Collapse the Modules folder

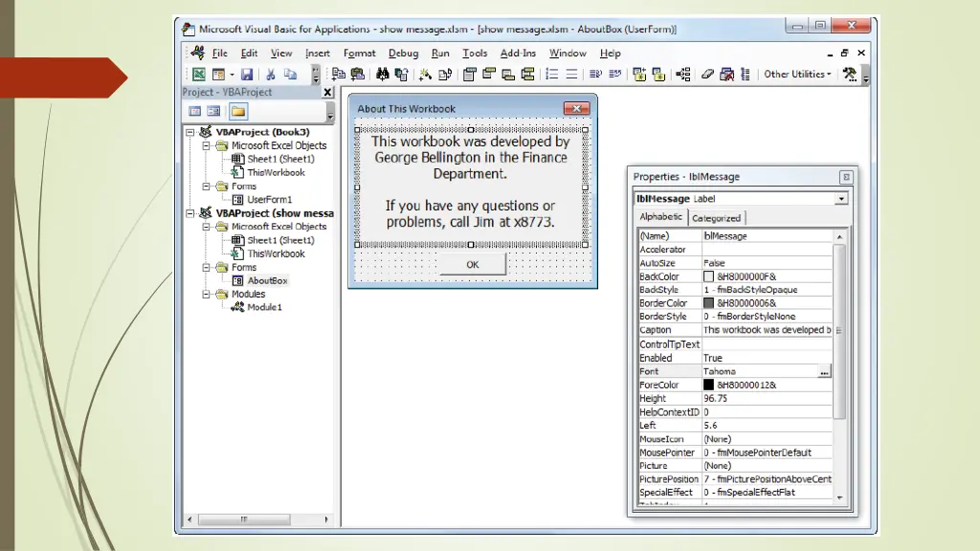206,295
